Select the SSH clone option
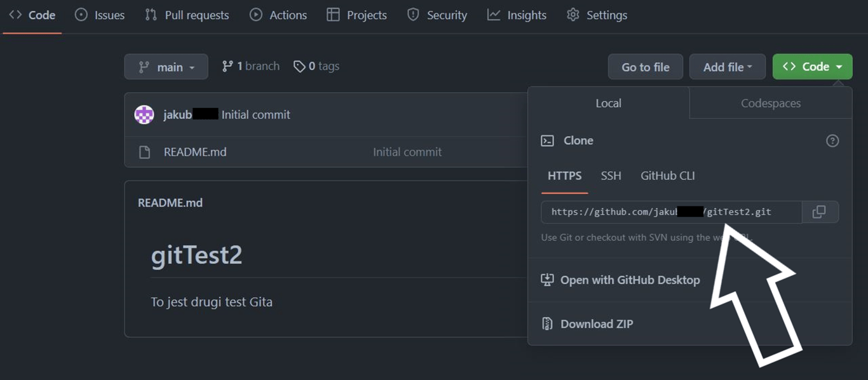Viewport: 868px width, 380px height. [x=611, y=176]
